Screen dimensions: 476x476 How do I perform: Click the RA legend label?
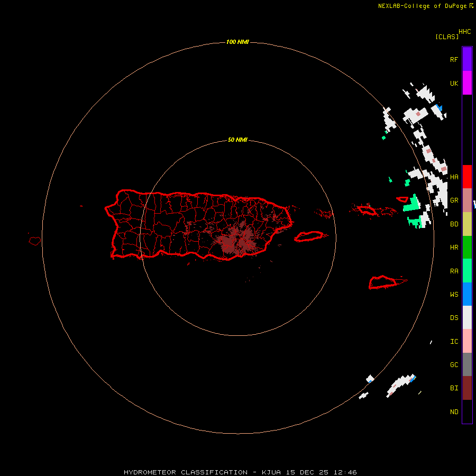click(454, 271)
